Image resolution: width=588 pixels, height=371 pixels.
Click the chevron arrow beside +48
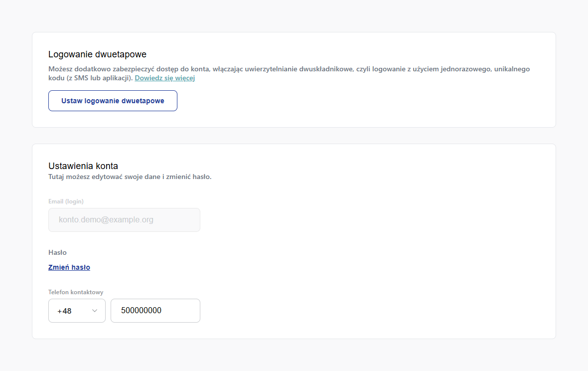point(95,311)
